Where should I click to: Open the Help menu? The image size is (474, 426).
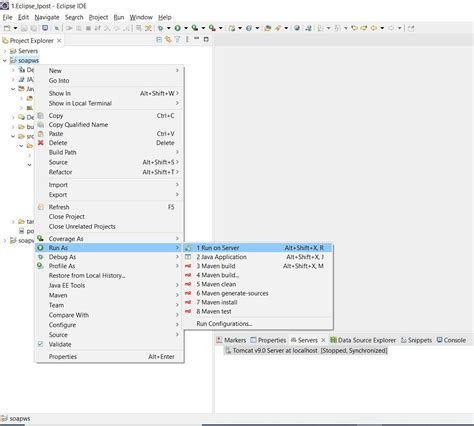pos(165,17)
